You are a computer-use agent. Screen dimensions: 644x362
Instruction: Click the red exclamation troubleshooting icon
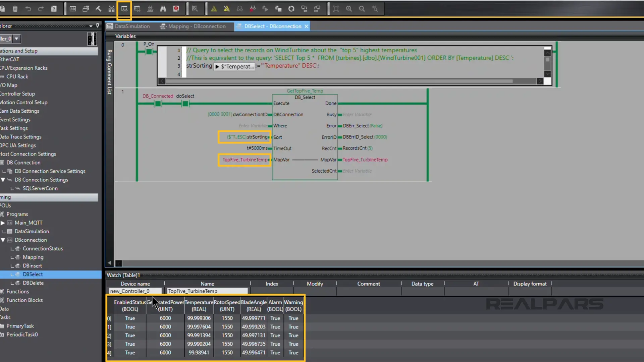click(176, 9)
